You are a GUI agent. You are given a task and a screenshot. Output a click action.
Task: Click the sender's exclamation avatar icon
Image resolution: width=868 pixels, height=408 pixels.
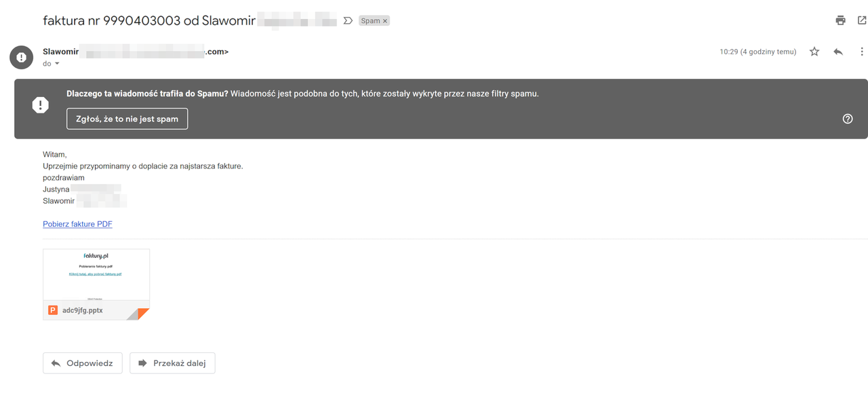point(22,57)
